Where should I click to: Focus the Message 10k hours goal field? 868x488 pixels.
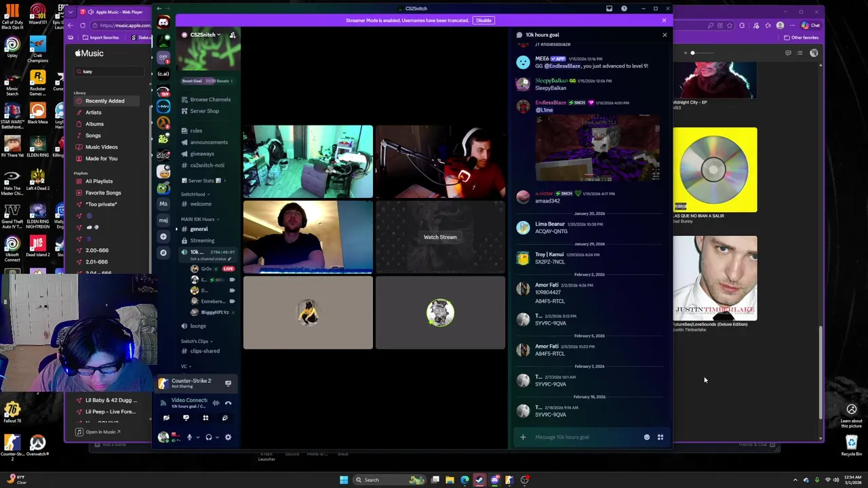587,437
